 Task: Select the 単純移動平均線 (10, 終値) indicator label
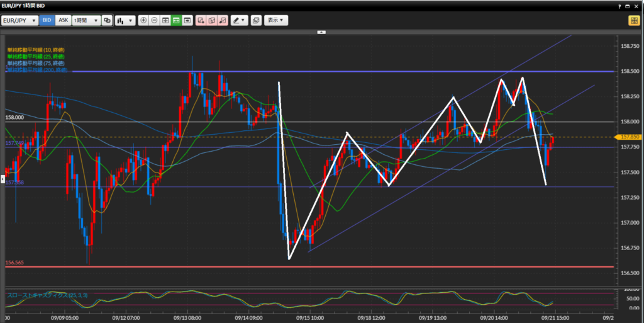point(35,50)
